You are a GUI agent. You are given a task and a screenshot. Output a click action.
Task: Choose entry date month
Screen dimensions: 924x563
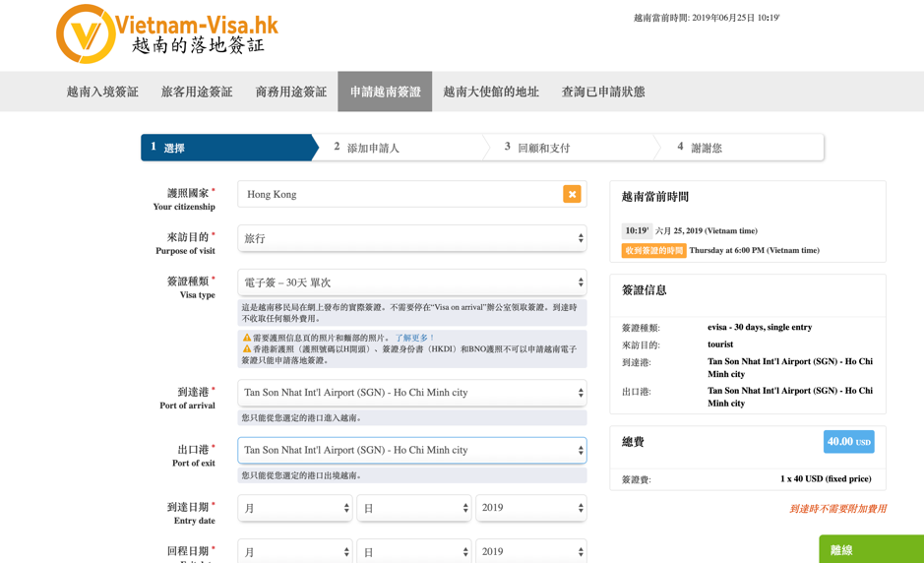click(x=294, y=508)
